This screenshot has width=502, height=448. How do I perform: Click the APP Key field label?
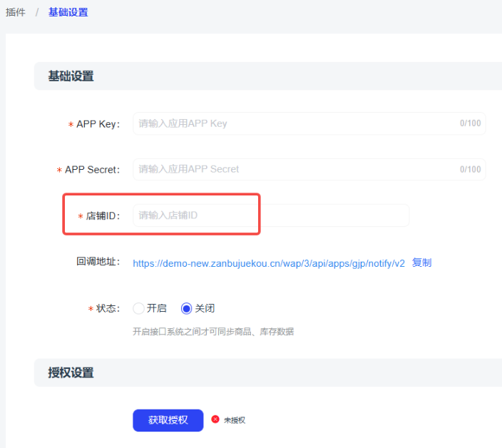pos(98,124)
